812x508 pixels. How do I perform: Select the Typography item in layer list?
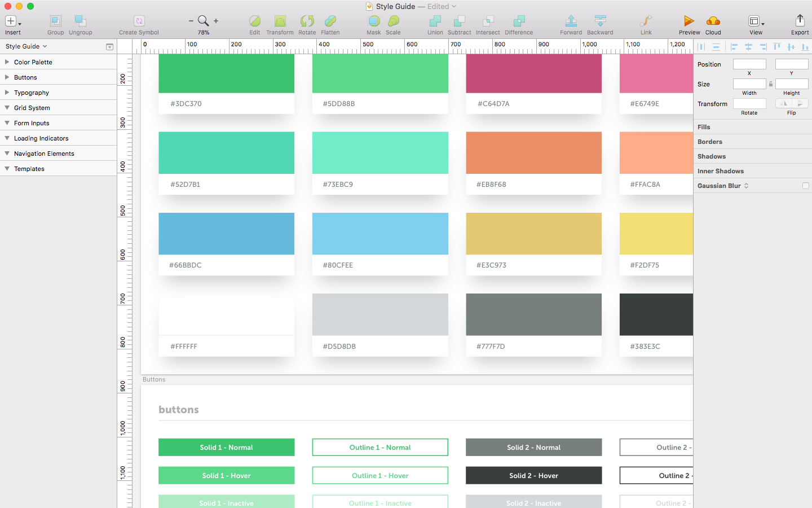coord(32,93)
